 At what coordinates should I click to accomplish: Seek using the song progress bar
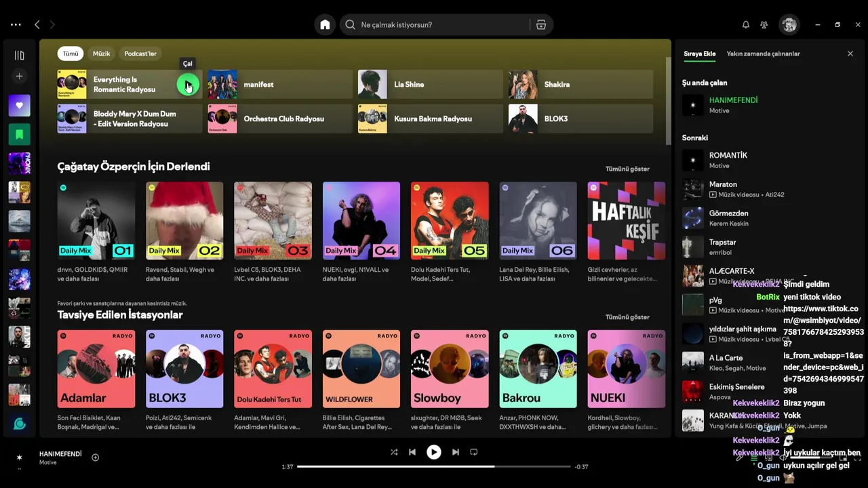pyautogui.click(x=434, y=466)
